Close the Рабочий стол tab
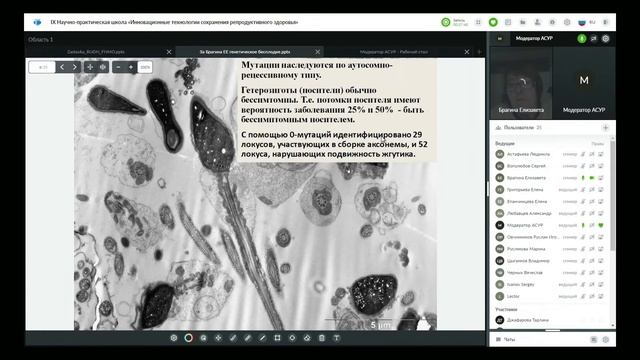The image size is (640, 360). click(467, 52)
